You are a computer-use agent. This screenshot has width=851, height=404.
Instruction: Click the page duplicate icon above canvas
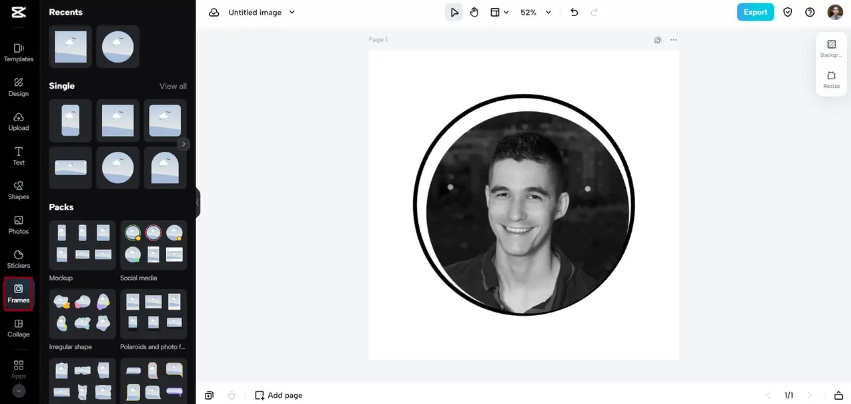(657, 40)
